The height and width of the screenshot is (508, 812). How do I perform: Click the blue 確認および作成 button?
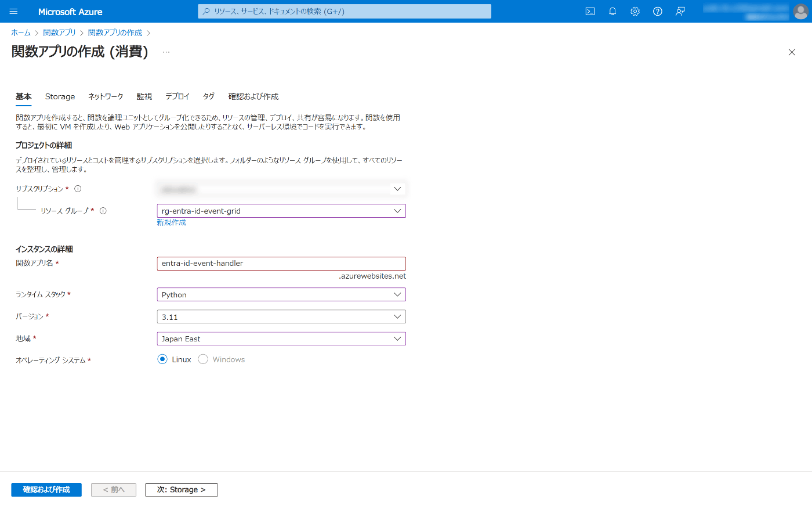(x=46, y=490)
